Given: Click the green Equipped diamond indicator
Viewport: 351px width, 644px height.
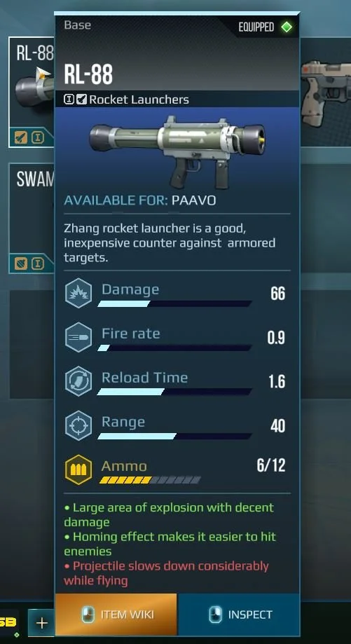Looking at the screenshot, I should (287, 27).
